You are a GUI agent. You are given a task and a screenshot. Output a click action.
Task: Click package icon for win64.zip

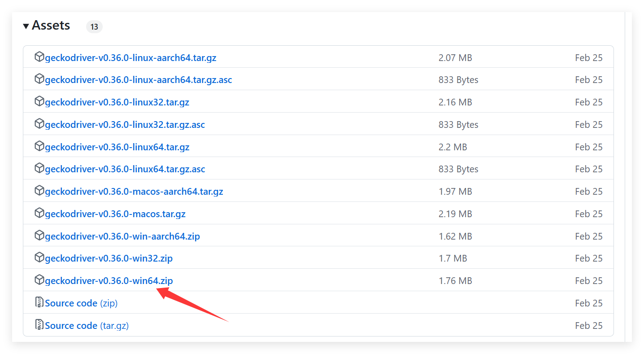click(x=39, y=280)
